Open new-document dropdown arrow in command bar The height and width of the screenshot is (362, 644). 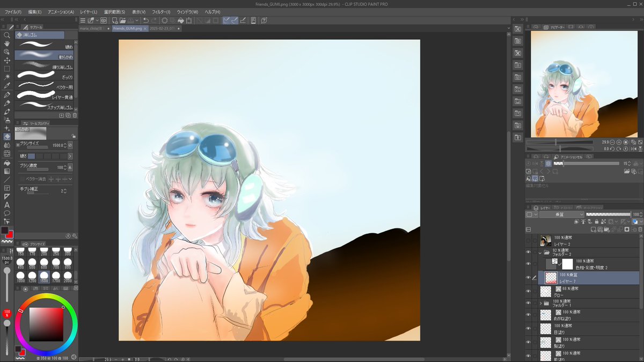pyautogui.click(x=97, y=20)
